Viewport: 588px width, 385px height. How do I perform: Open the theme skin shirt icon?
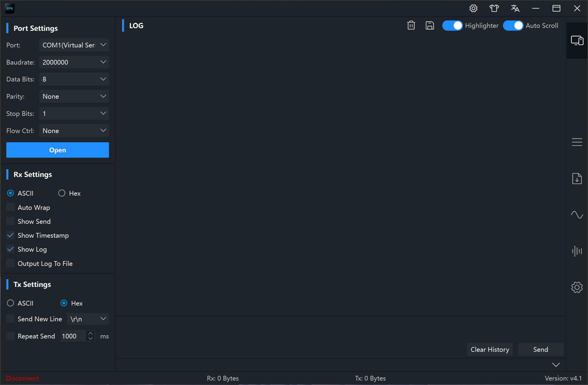(x=494, y=8)
